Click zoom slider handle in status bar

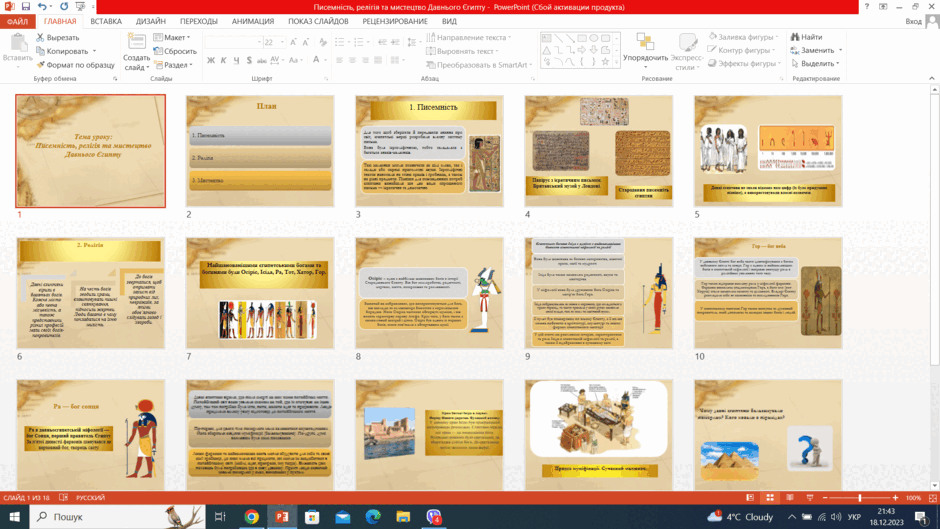click(x=860, y=498)
